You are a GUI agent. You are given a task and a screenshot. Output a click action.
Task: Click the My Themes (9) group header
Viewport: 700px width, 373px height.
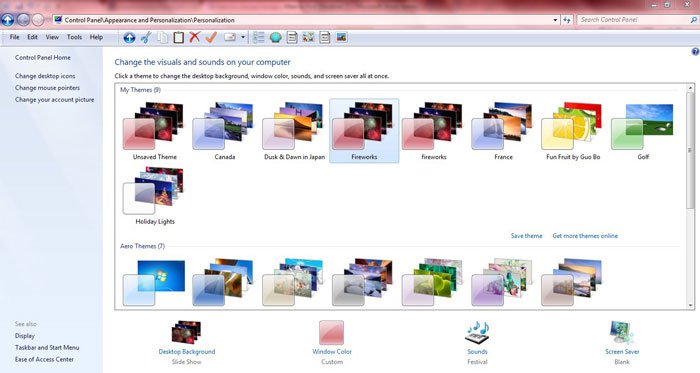pos(140,90)
